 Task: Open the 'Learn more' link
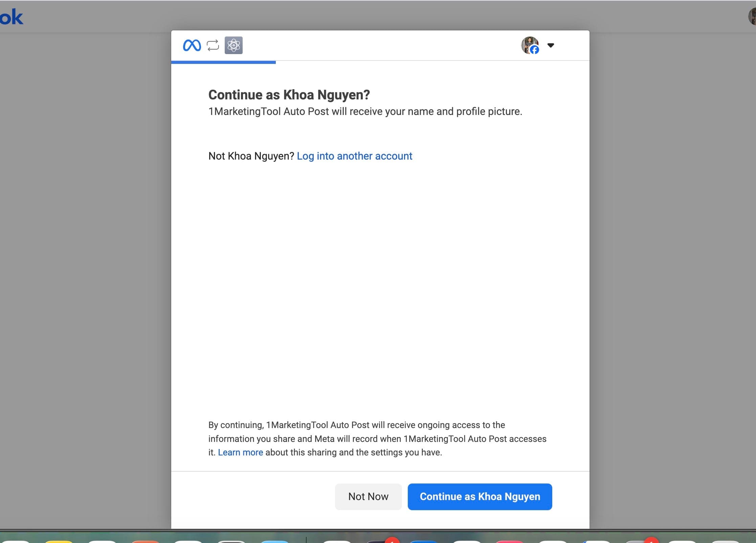coord(240,452)
